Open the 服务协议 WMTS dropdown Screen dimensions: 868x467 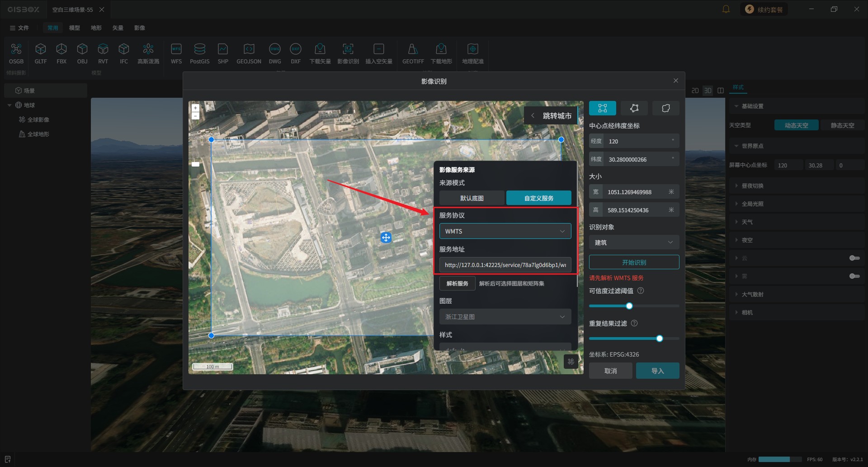505,231
